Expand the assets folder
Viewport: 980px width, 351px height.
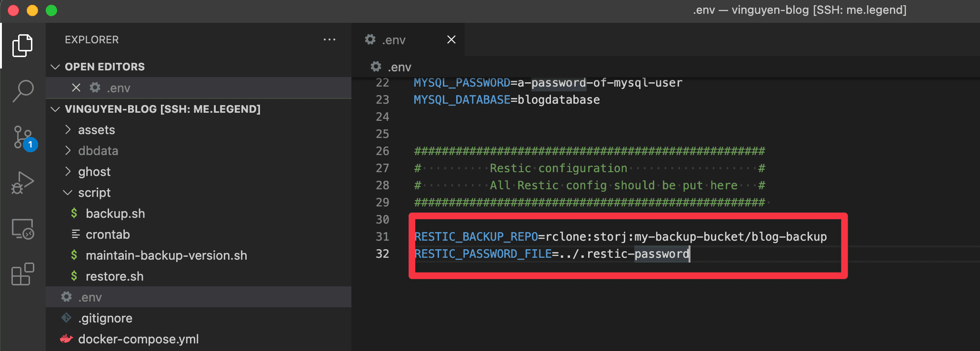point(96,130)
